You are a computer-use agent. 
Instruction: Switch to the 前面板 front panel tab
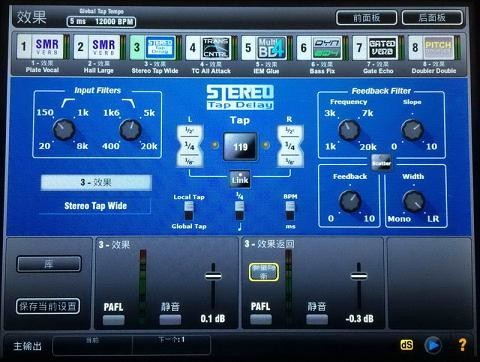366,18
